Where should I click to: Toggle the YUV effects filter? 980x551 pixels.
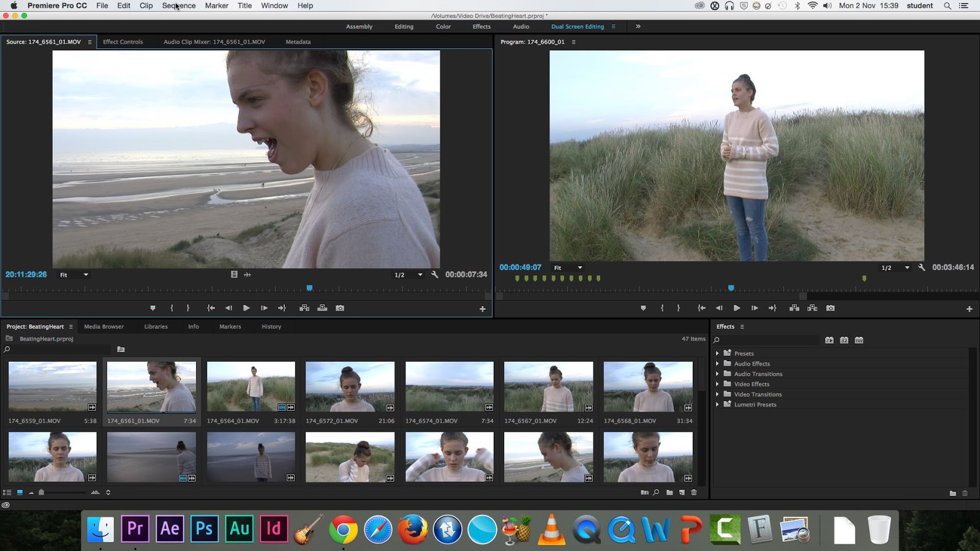pyautogui.click(x=859, y=340)
